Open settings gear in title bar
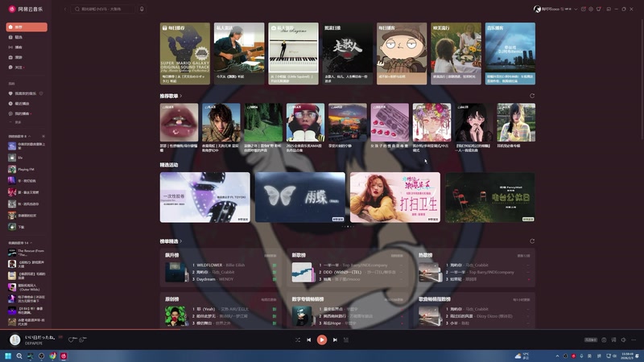Screen dimensions: 644x362 (591, 9)
